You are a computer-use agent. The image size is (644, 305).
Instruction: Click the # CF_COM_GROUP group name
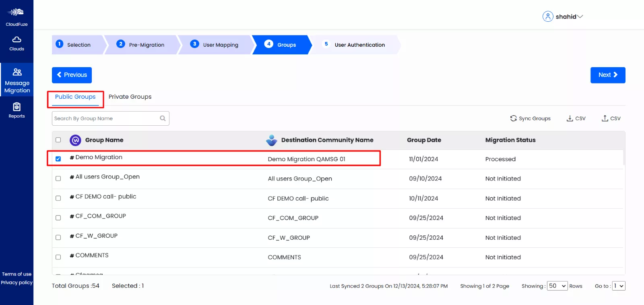click(98, 216)
